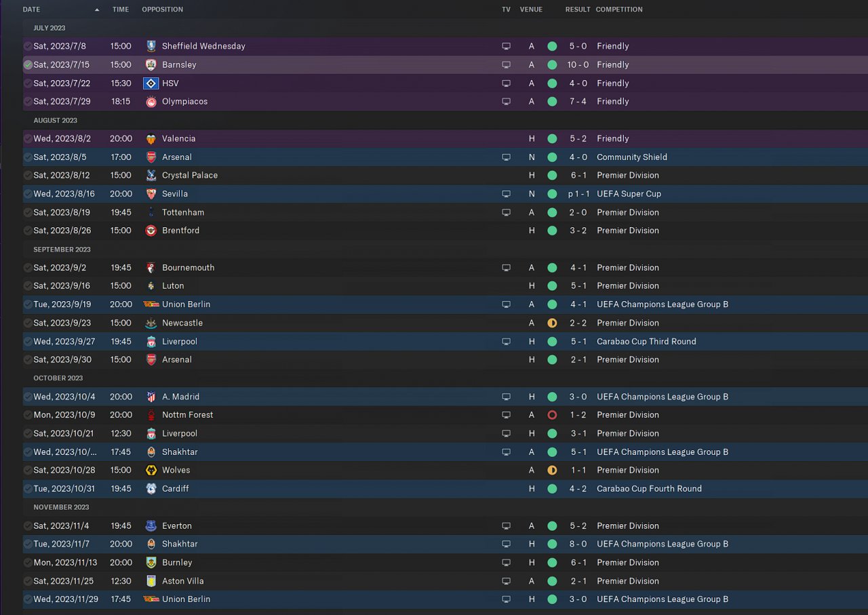Click the Everton club crest
Image resolution: width=868 pixels, height=615 pixels.
pyautogui.click(x=151, y=526)
